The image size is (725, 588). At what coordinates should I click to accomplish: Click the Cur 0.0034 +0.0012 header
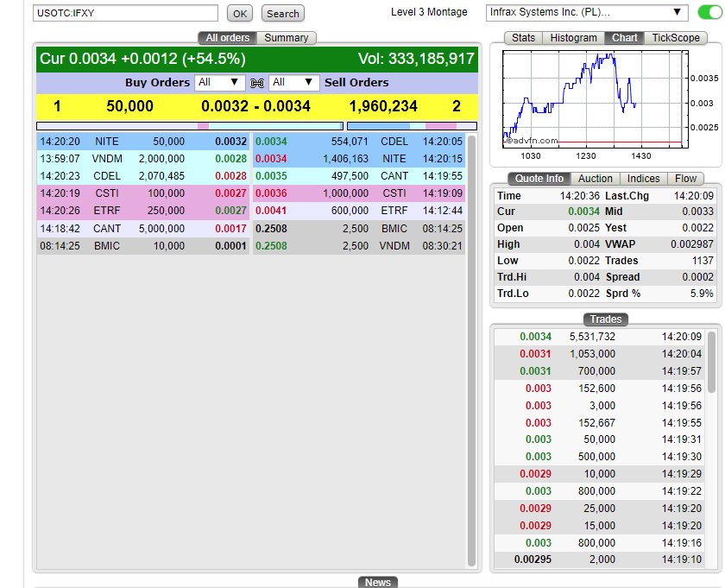tap(143, 59)
